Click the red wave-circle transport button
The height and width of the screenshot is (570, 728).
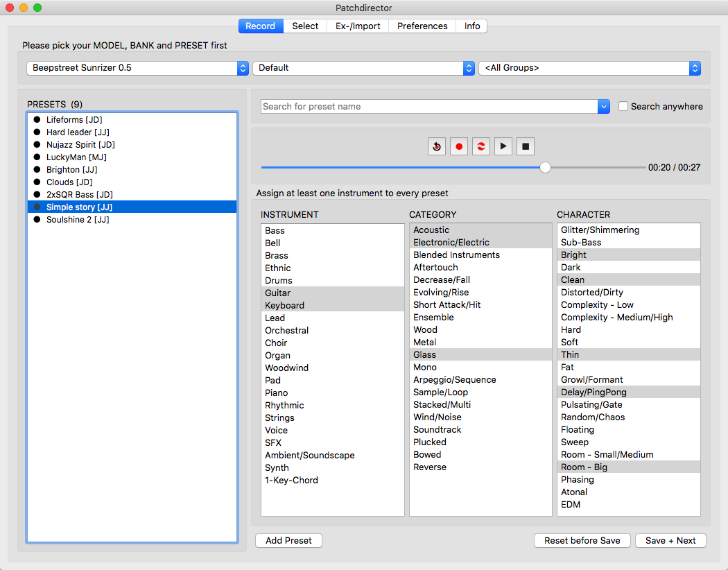pos(481,147)
